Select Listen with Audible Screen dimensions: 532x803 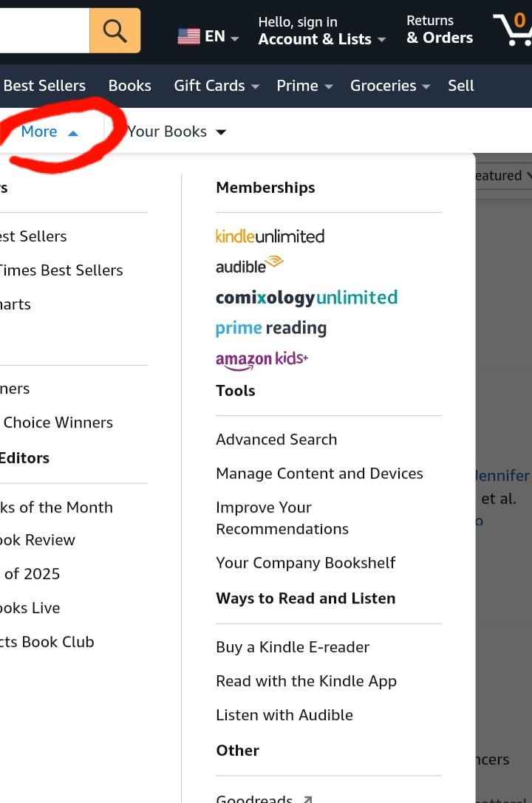click(284, 715)
